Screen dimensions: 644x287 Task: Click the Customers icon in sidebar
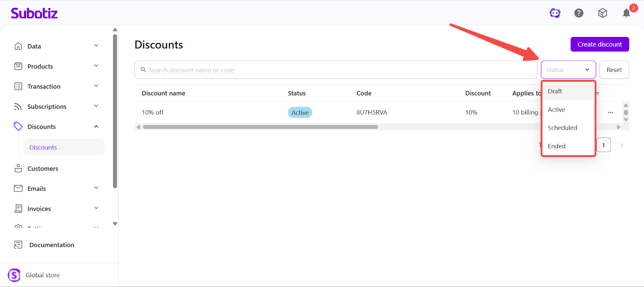click(18, 168)
